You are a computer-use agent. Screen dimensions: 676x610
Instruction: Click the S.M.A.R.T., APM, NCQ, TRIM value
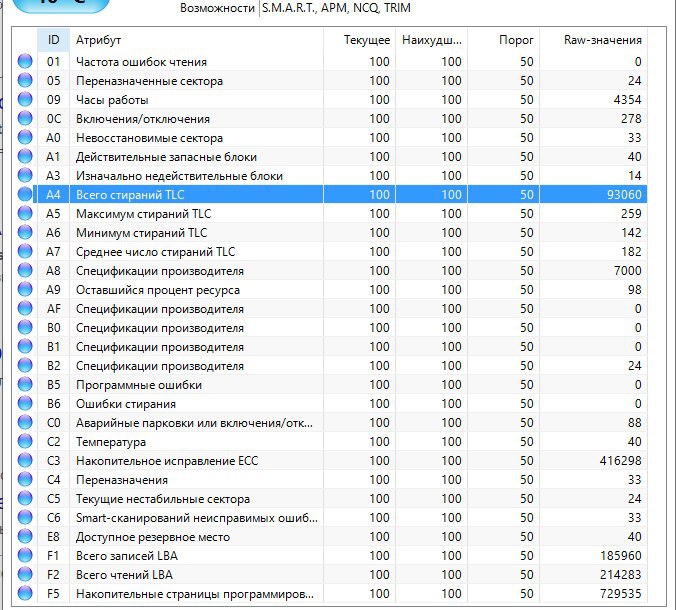coord(336,8)
